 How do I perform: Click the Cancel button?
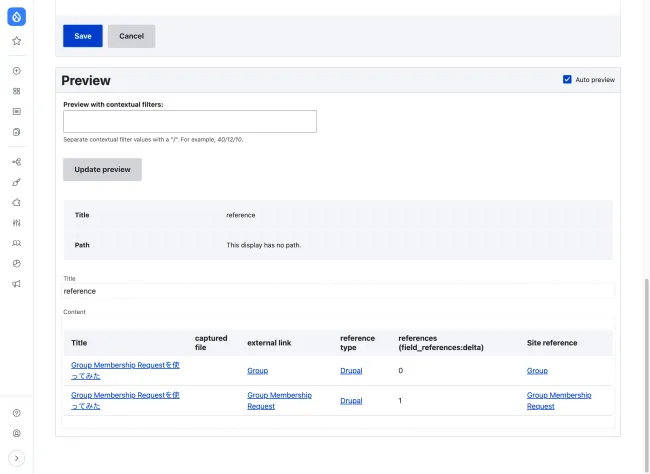tap(131, 36)
